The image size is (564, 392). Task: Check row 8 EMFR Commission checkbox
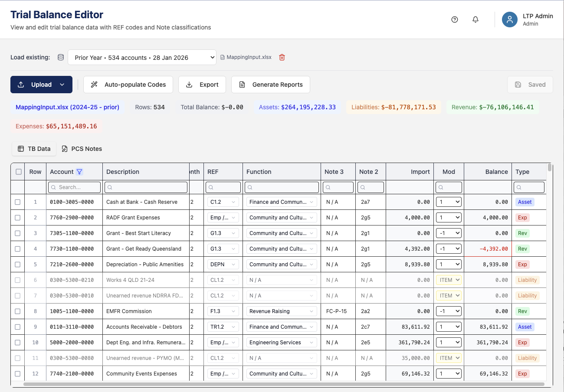pyautogui.click(x=18, y=311)
